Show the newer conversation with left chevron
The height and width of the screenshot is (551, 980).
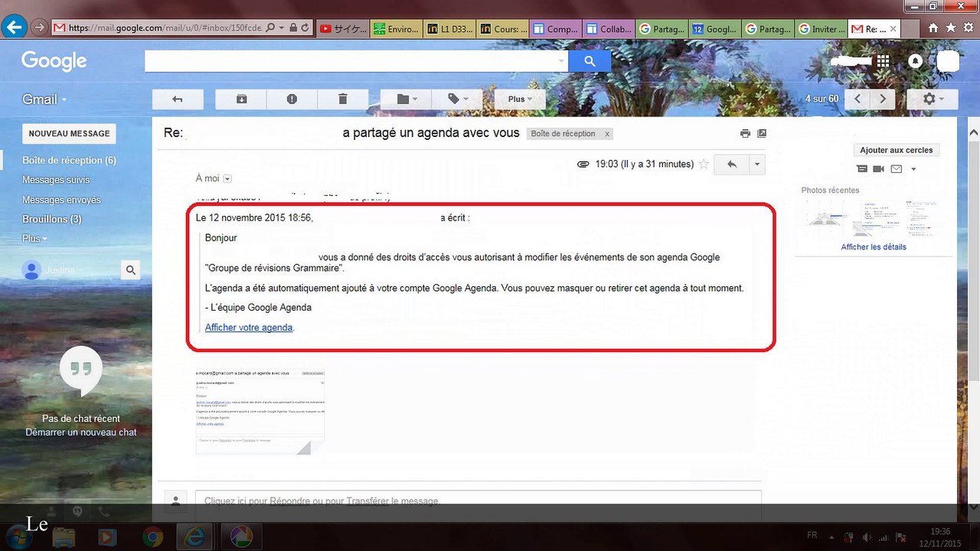coord(858,99)
